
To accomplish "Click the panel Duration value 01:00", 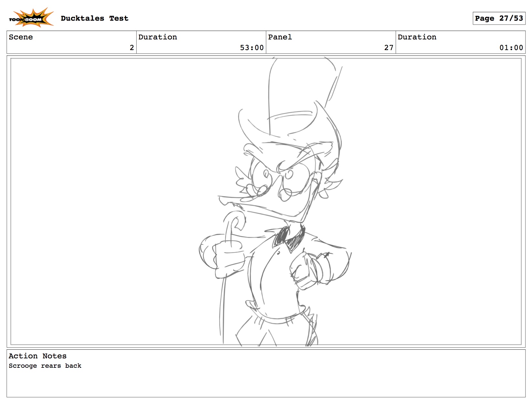I will click(x=511, y=48).
